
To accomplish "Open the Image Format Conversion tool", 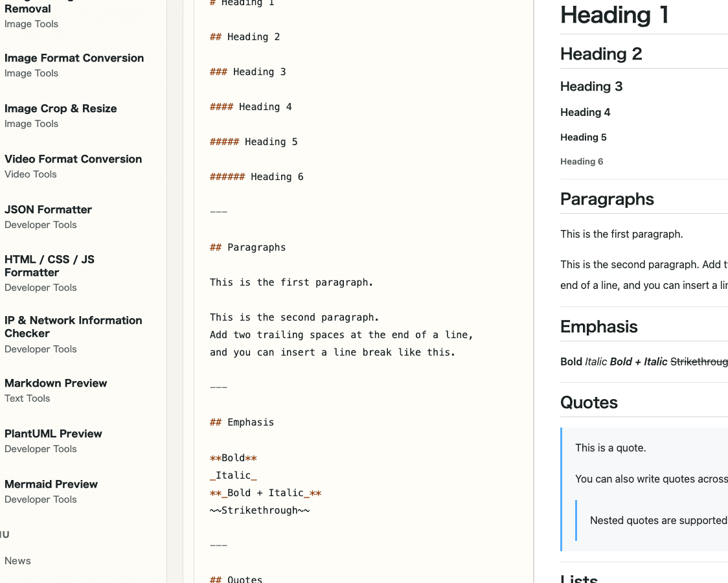I will 74,58.
